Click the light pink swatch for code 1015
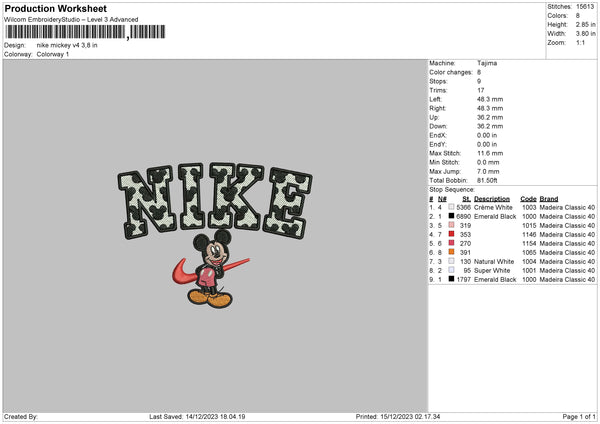 [x=452, y=225]
